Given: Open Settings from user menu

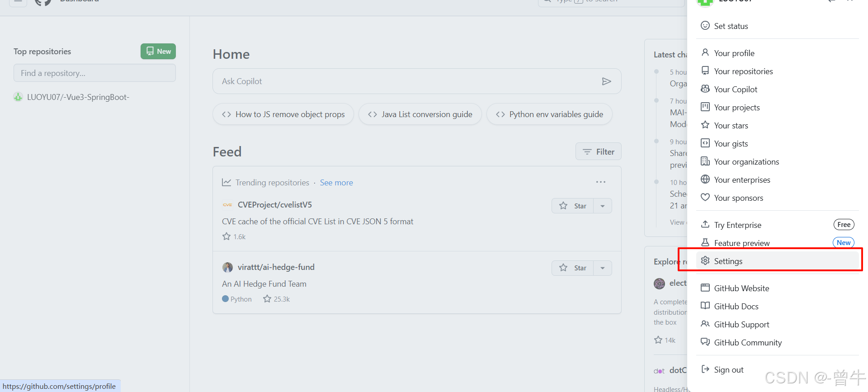Looking at the screenshot, I should (777, 261).
